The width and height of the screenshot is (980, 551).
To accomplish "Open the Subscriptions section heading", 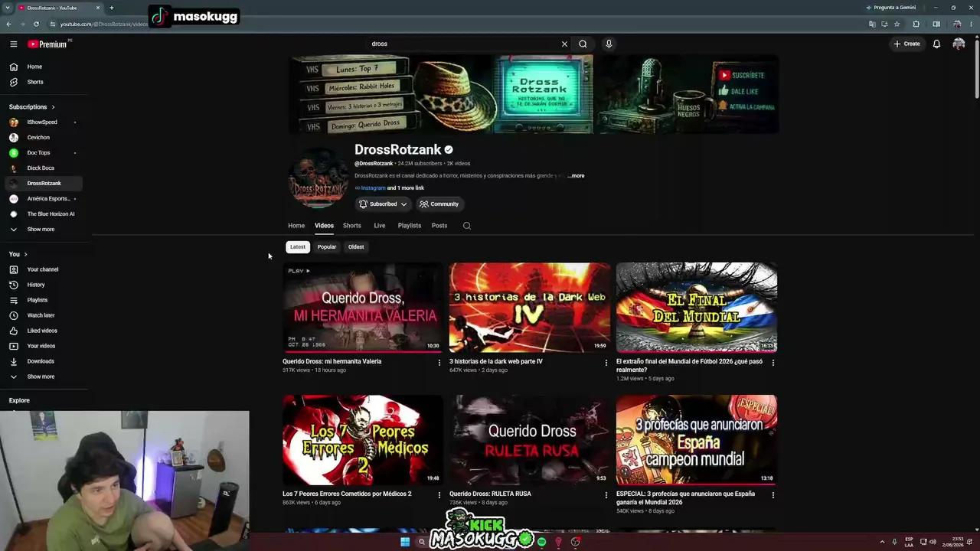I will 31,106.
